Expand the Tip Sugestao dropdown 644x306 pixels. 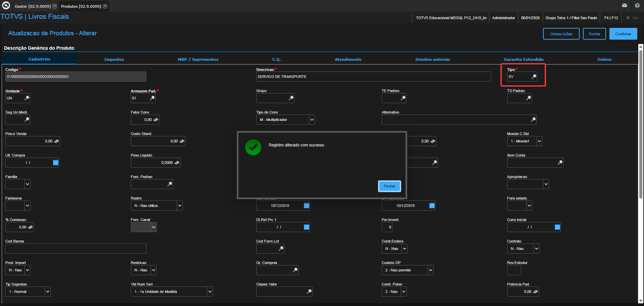[48, 292]
